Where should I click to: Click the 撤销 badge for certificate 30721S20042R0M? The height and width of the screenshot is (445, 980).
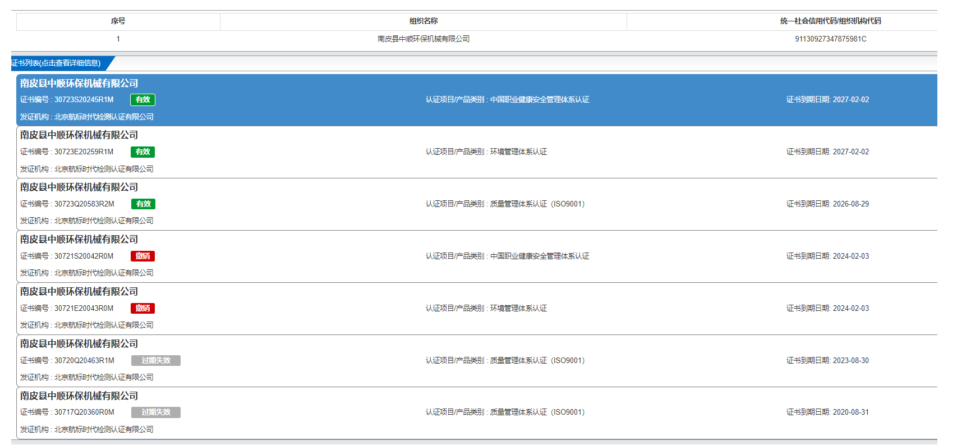(142, 256)
